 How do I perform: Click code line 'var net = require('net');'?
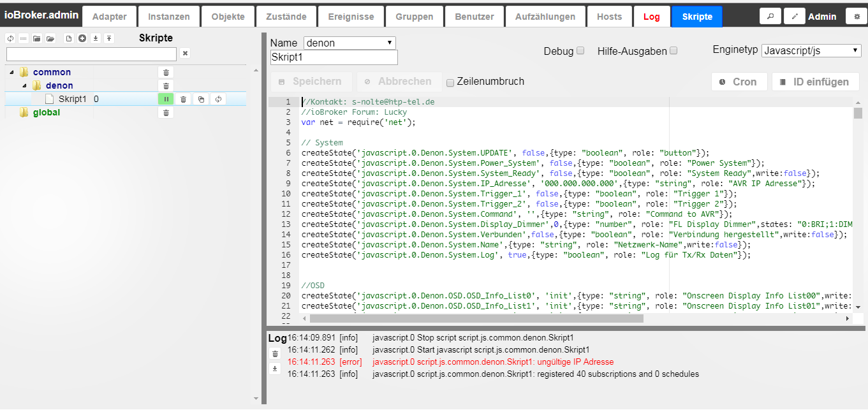point(358,122)
